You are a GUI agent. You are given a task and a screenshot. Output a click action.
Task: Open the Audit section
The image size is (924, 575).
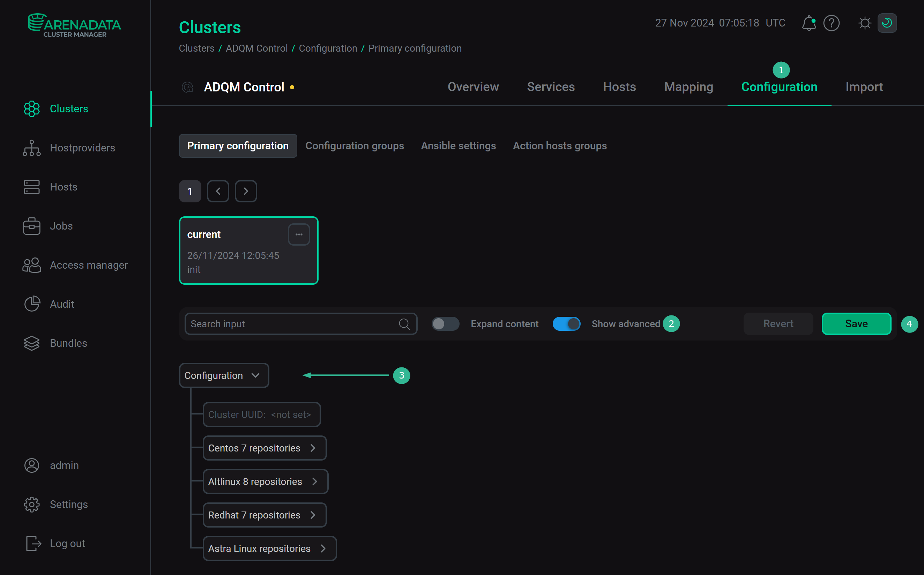tap(62, 304)
